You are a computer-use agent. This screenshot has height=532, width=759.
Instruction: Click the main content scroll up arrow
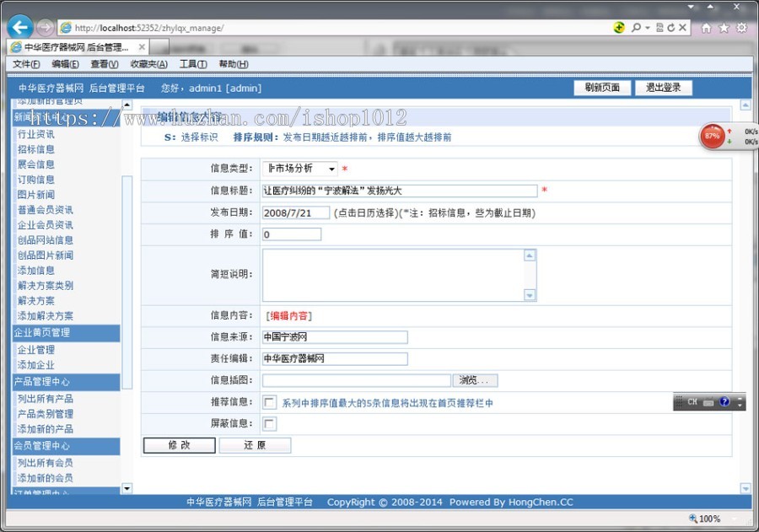(x=746, y=105)
